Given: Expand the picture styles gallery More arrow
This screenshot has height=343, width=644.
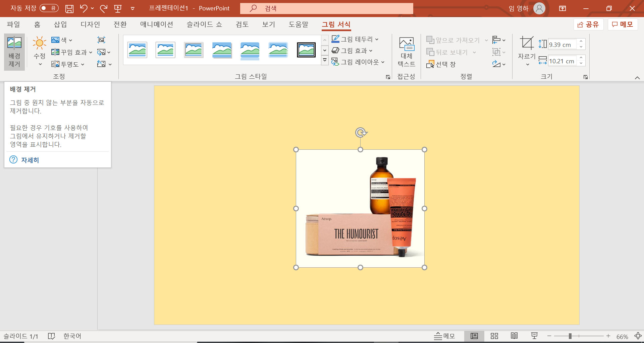Looking at the screenshot, I should [325, 61].
